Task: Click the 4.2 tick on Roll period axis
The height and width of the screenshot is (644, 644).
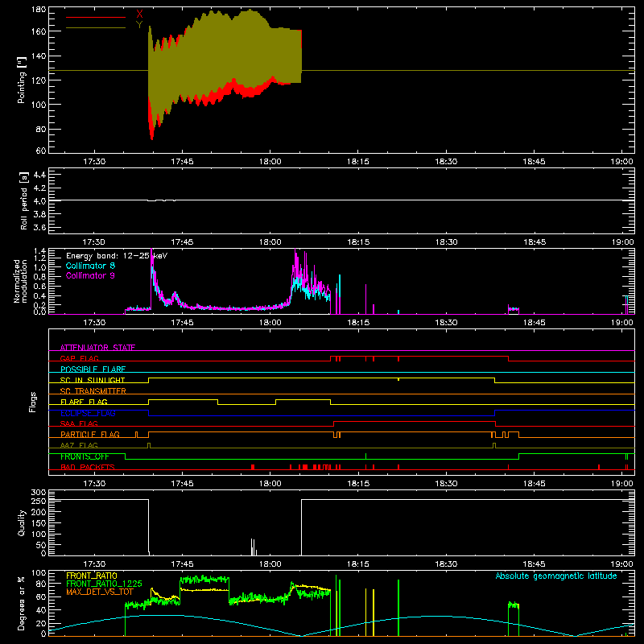Action: 39,188
